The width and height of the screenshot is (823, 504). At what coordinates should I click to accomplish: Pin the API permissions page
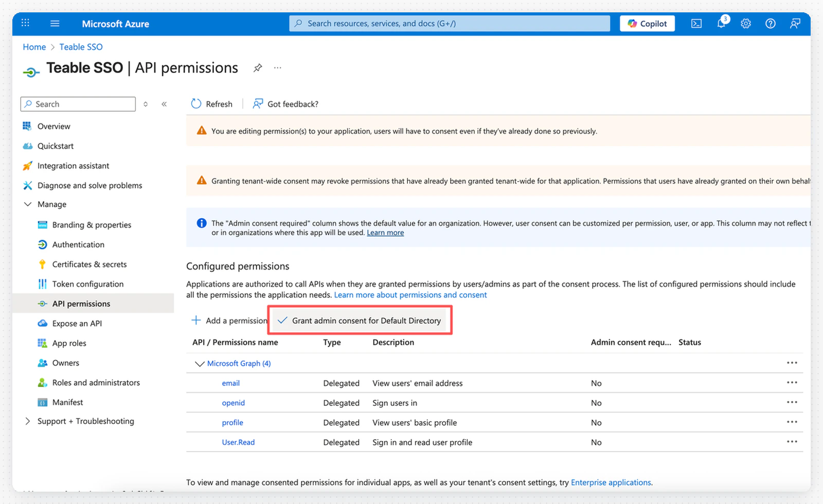coord(258,68)
